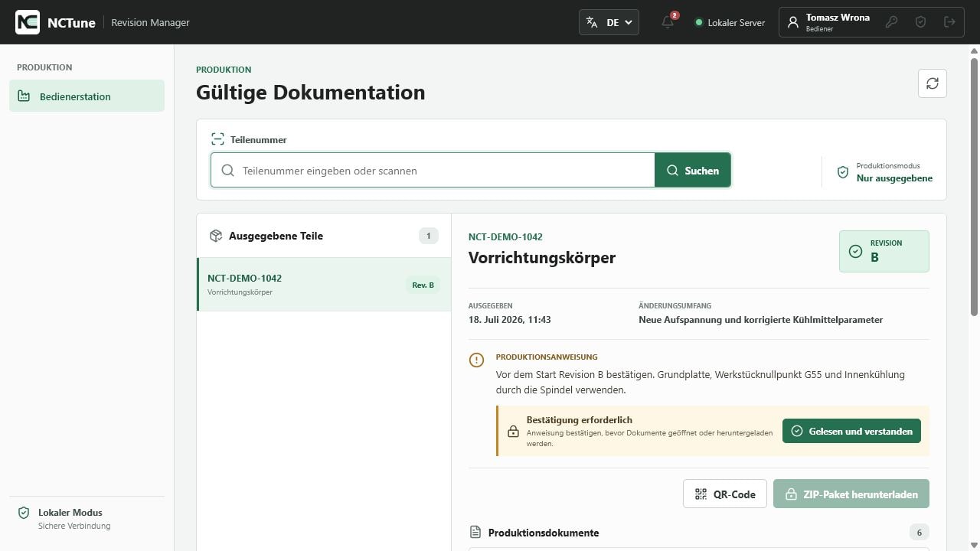Click the key icon in header
Viewport: 980px width, 551px height.
[x=891, y=22]
